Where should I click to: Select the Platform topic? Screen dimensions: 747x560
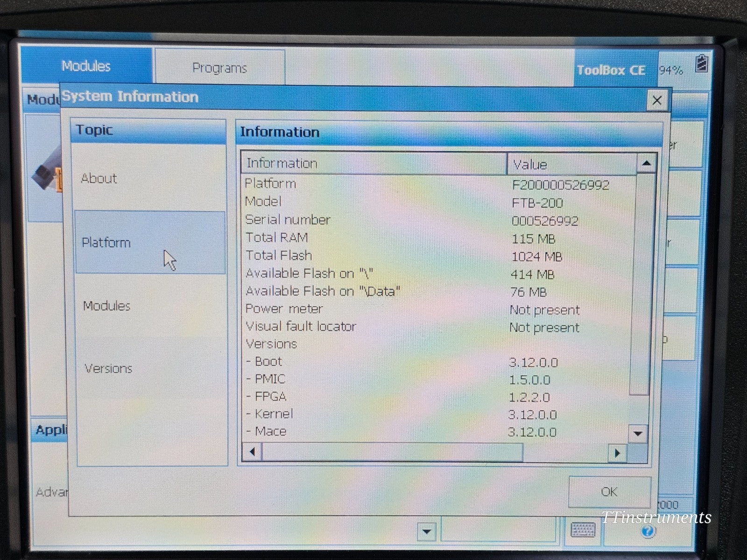click(106, 243)
